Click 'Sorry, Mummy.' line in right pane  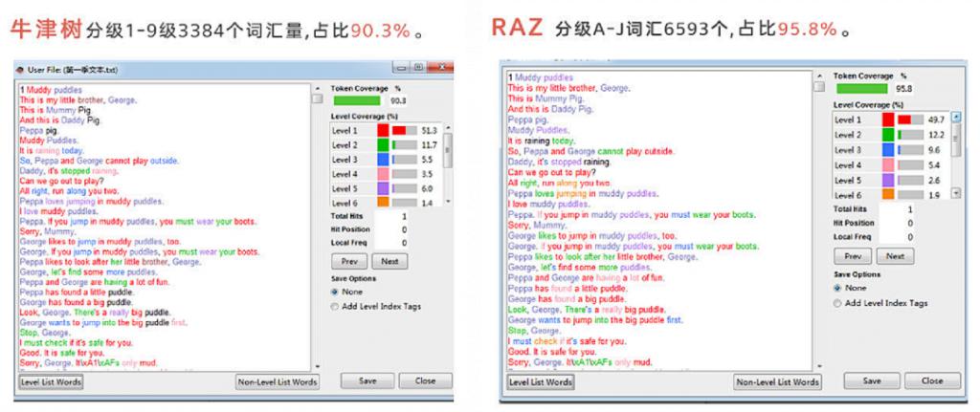point(538,225)
